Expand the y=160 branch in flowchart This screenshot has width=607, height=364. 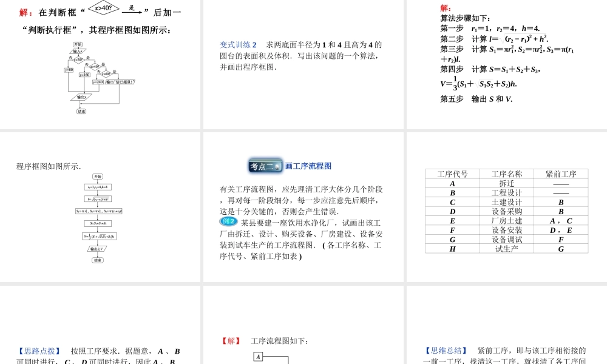[x=84, y=74]
